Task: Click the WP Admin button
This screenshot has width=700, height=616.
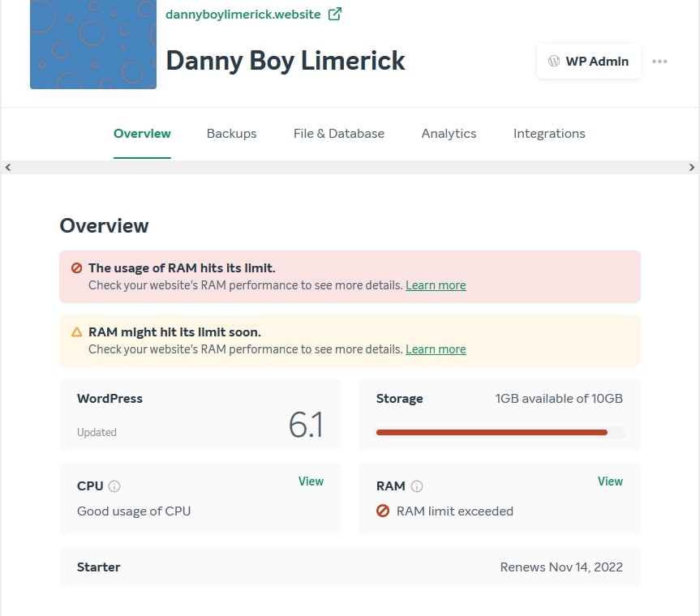Action: pyautogui.click(x=588, y=61)
